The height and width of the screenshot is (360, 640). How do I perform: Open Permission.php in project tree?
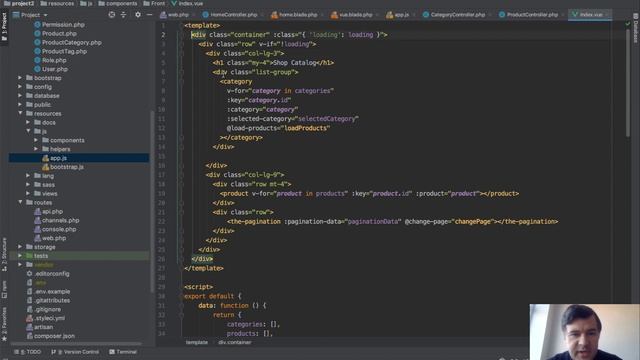[x=59, y=24]
